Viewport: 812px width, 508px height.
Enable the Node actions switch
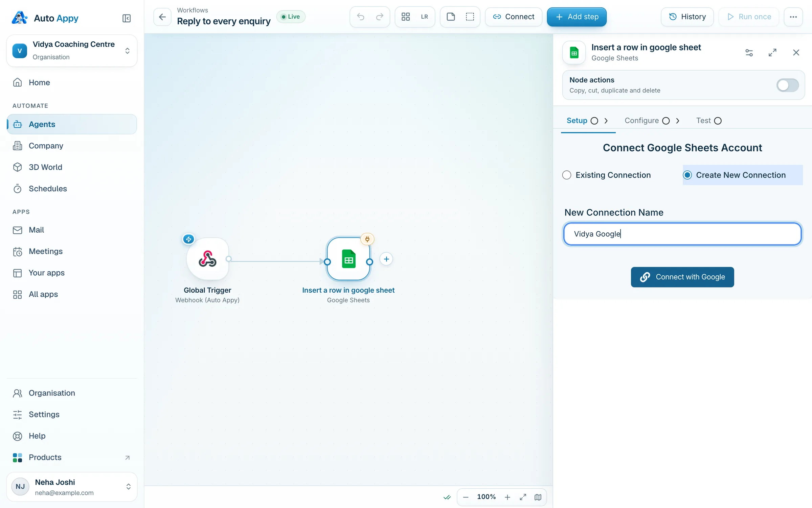coord(787,85)
